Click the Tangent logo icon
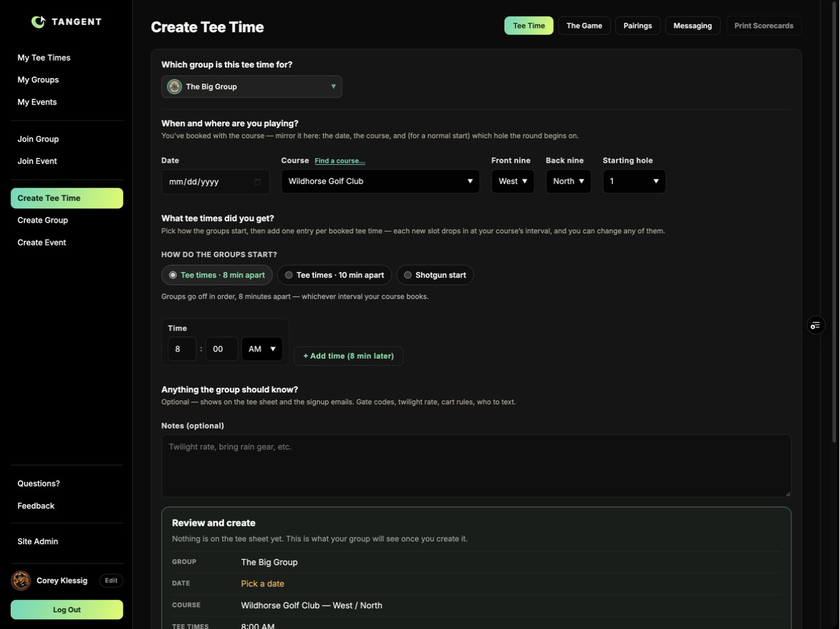This screenshot has width=840, height=629. 38,22
